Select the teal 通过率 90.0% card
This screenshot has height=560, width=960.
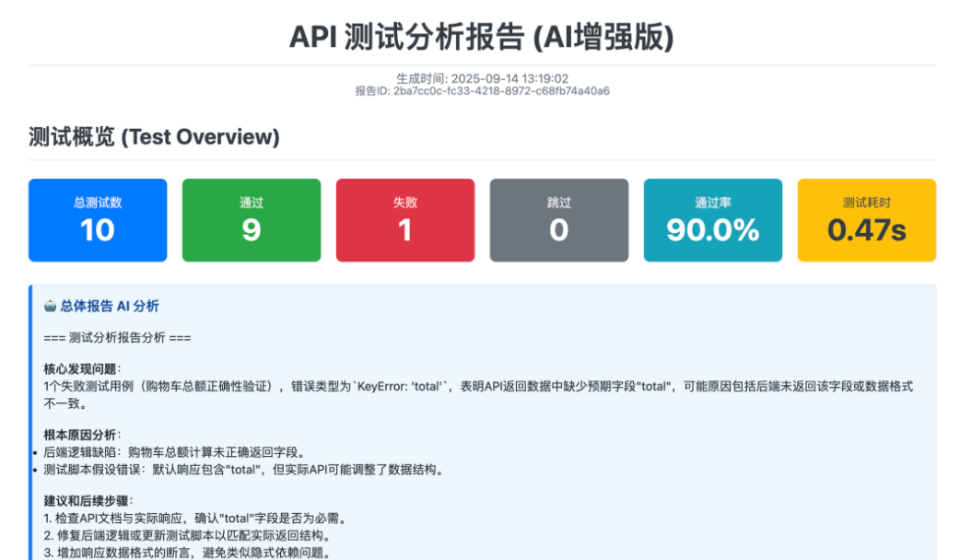coord(712,219)
